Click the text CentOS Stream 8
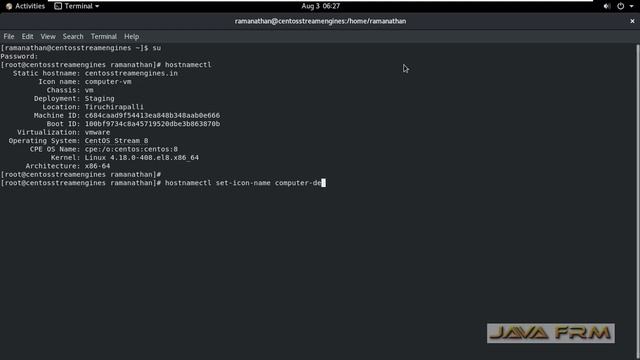640x360 pixels. 116,141
